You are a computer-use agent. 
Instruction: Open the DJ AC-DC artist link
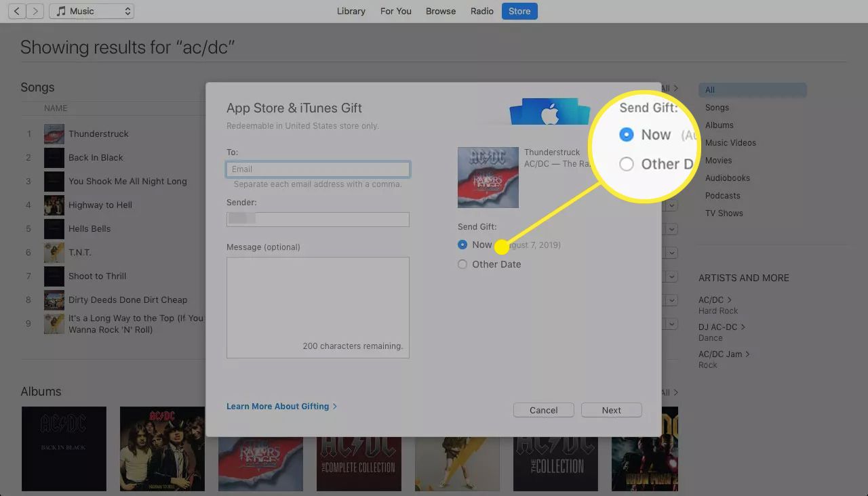[722, 327]
